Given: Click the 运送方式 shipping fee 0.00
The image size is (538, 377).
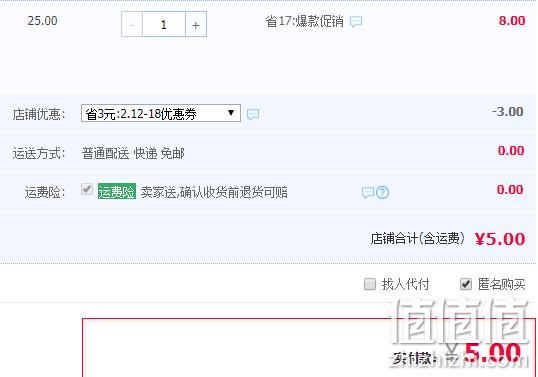Looking at the screenshot, I should tap(511, 151).
